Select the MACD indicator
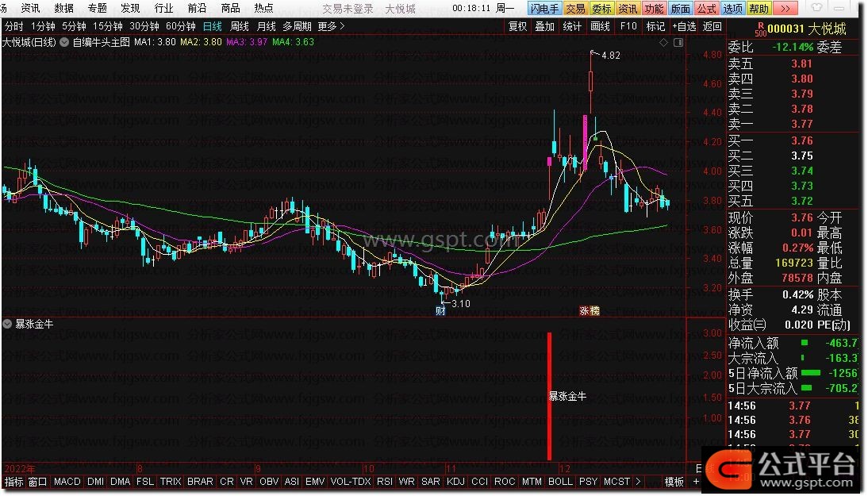The height and width of the screenshot is (496, 868). [x=67, y=482]
